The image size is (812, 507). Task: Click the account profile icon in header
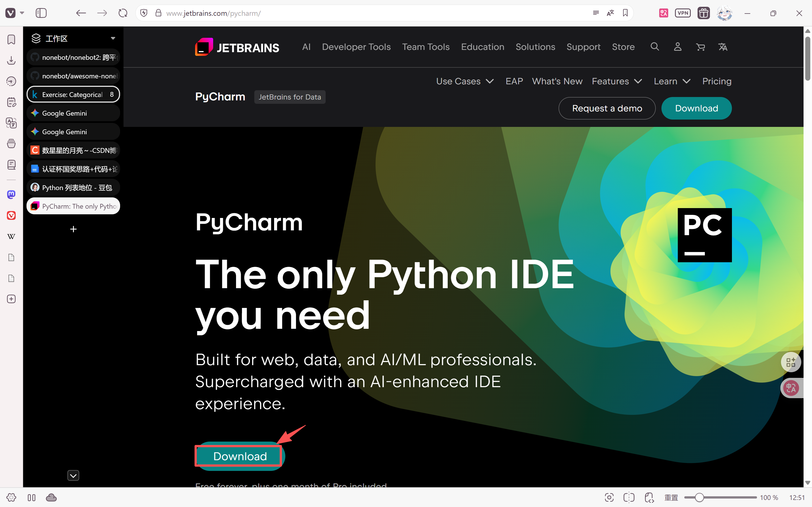click(677, 47)
